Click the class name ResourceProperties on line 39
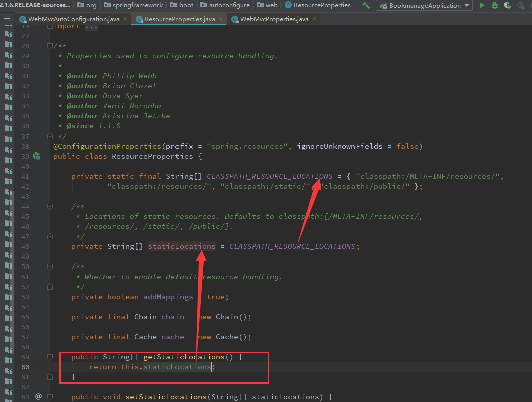Image resolution: width=532 pixels, height=402 pixels. pyautogui.click(x=152, y=156)
